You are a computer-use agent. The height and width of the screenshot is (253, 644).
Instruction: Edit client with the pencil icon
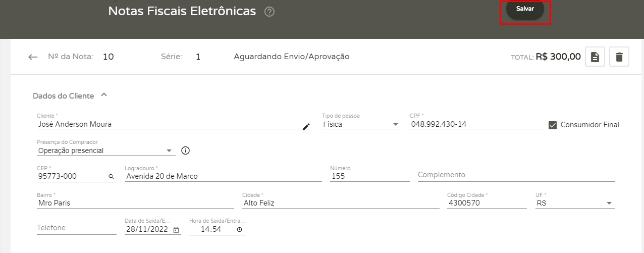click(x=306, y=127)
